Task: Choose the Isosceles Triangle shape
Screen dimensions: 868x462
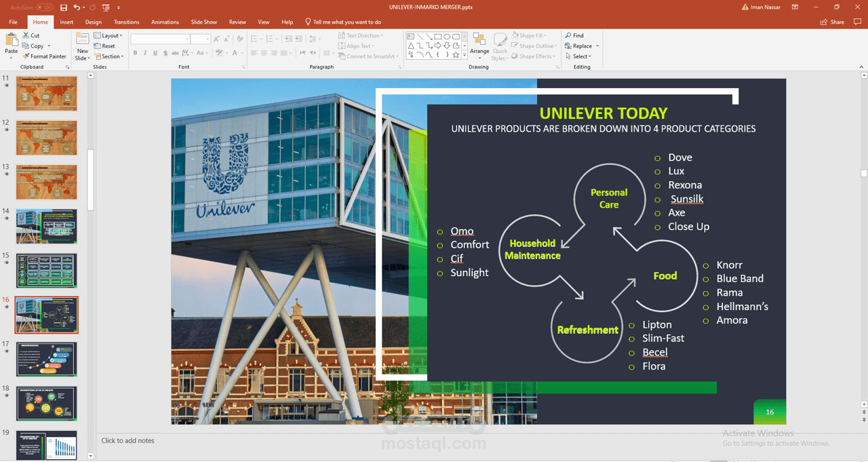Action: point(411,45)
